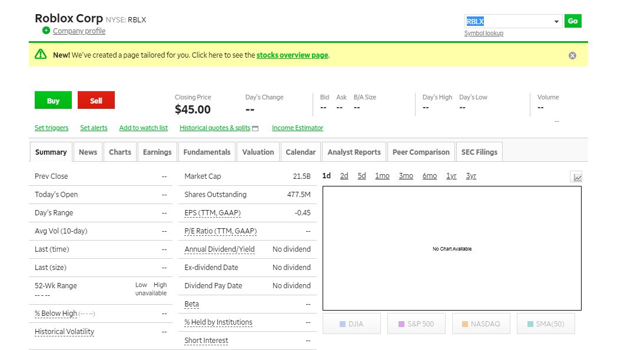The image size is (644, 350).
Task: Toggle the SMA(50) chart overlay
Action: pyautogui.click(x=546, y=324)
